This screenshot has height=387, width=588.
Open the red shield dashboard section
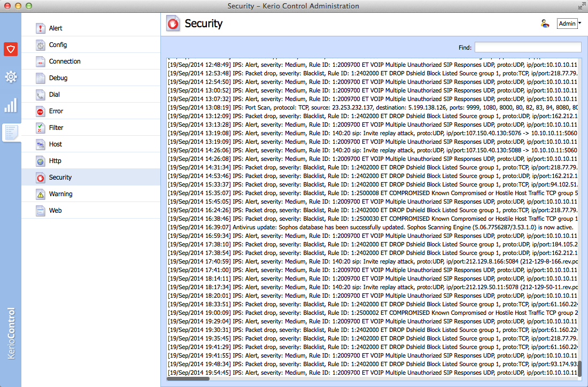(x=11, y=49)
